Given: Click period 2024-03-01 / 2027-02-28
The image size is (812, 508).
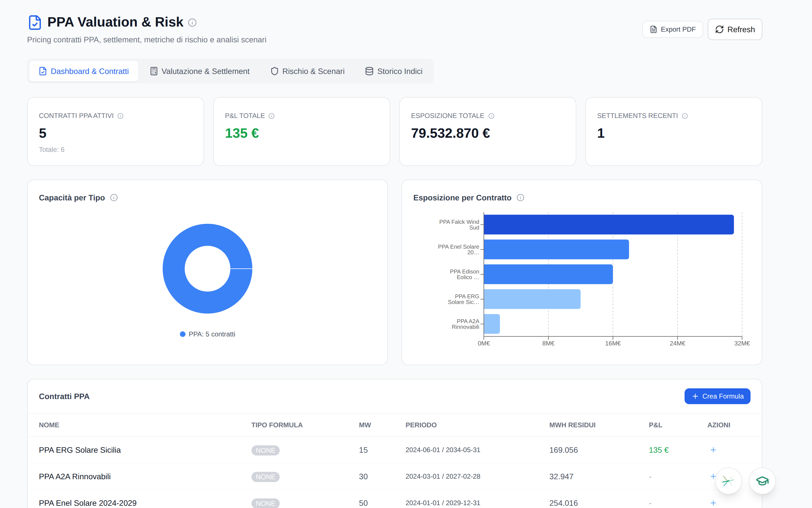Looking at the screenshot, I should tap(443, 476).
